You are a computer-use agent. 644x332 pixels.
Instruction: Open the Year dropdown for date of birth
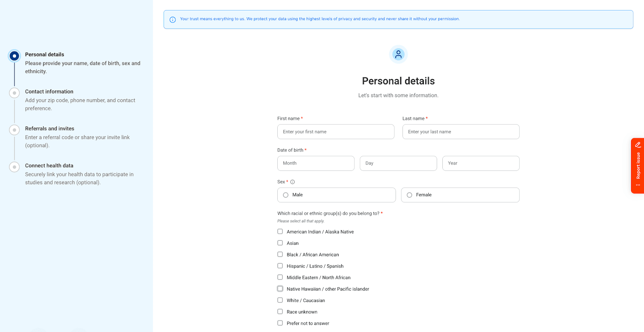tap(481, 163)
